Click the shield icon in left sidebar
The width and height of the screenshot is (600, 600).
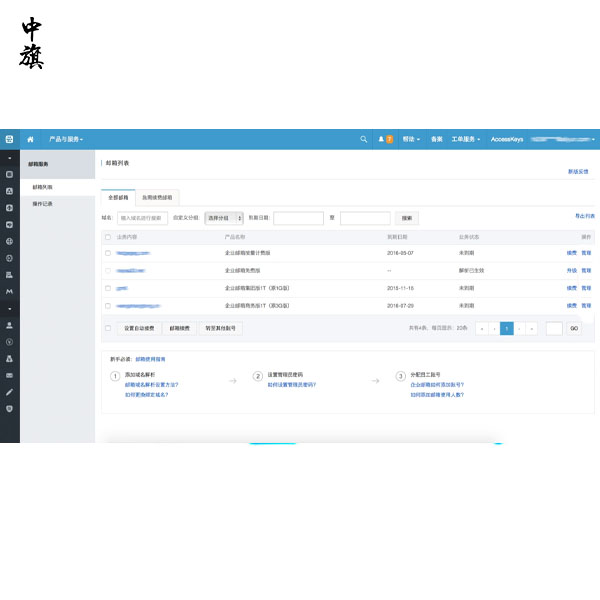click(x=9, y=408)
